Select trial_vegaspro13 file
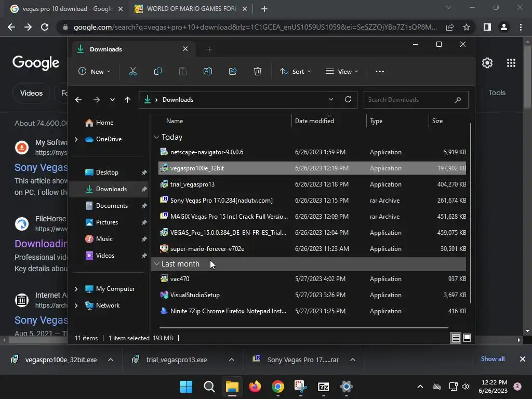 click(312, 184)
